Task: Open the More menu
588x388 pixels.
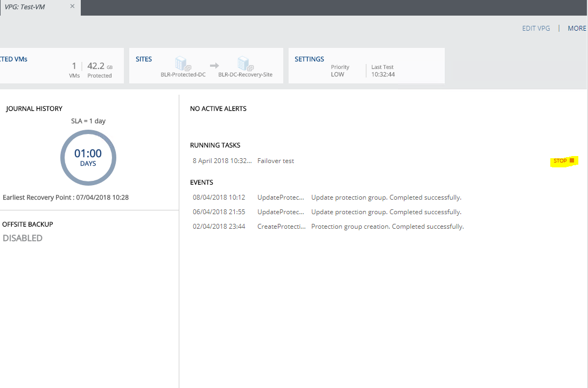Action: click(577, 29)
